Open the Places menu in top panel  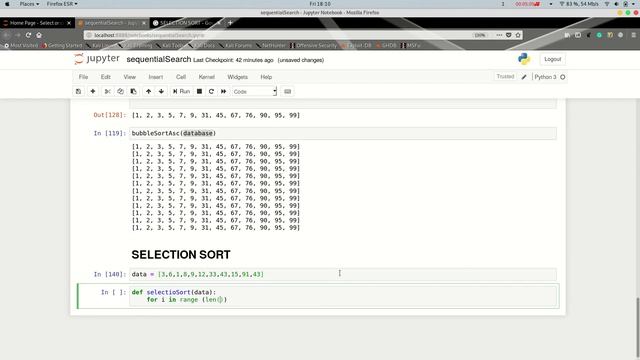click(x=29, y=4)
